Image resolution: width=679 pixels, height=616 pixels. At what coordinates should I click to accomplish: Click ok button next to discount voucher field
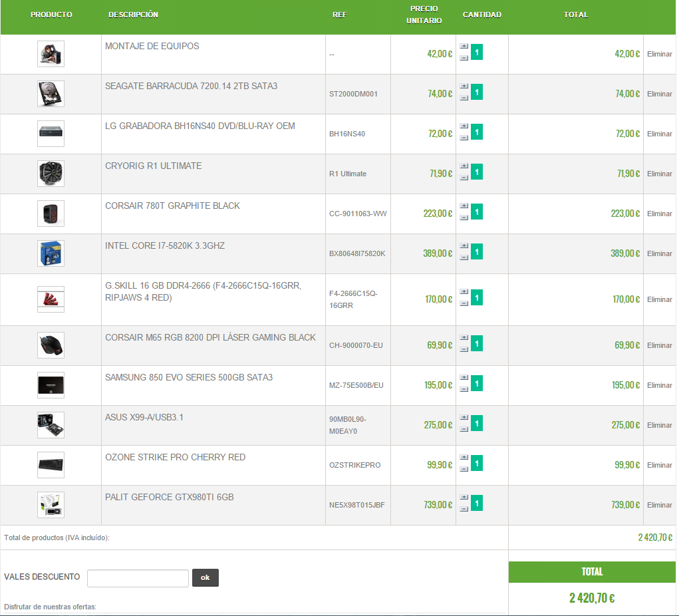[205, 577]
